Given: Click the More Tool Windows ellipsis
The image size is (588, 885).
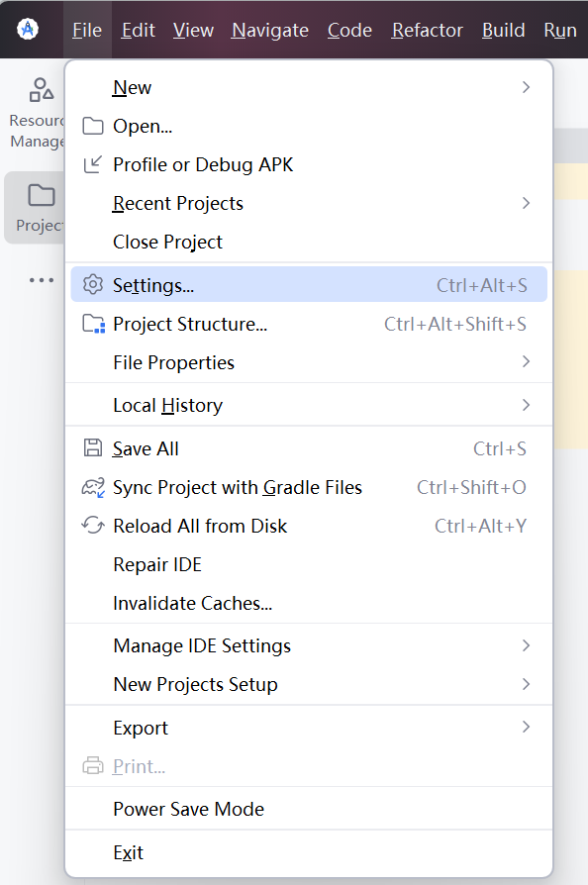Looking at the screenshot, I should tap(42, 279).
